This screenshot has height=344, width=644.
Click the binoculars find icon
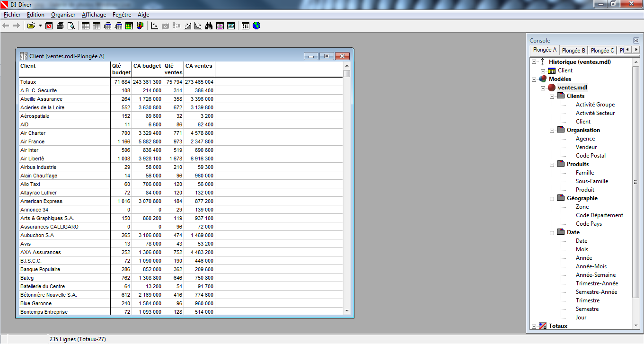point(209,26)
